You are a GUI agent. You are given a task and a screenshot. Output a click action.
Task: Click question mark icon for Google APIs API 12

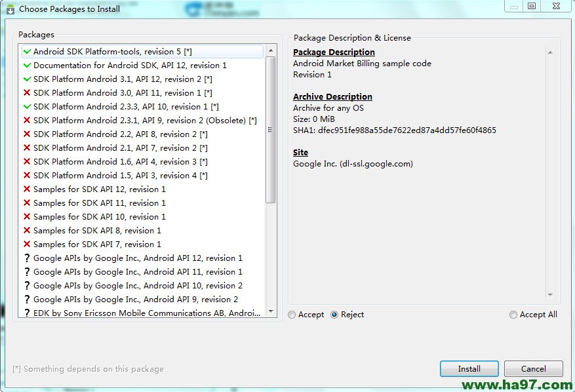point(27,258)
